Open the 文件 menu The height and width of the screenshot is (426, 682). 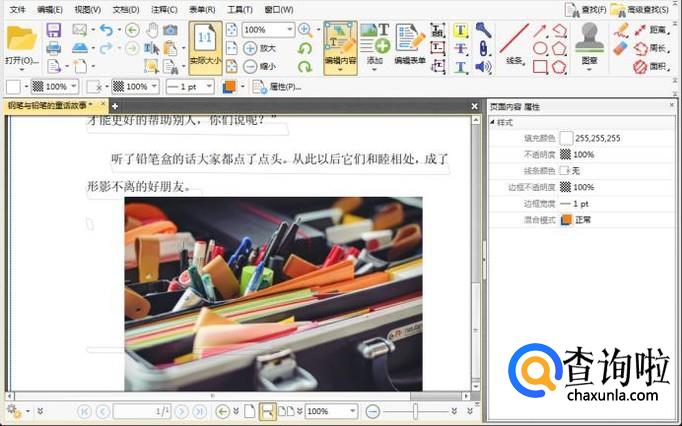point(18,9)
